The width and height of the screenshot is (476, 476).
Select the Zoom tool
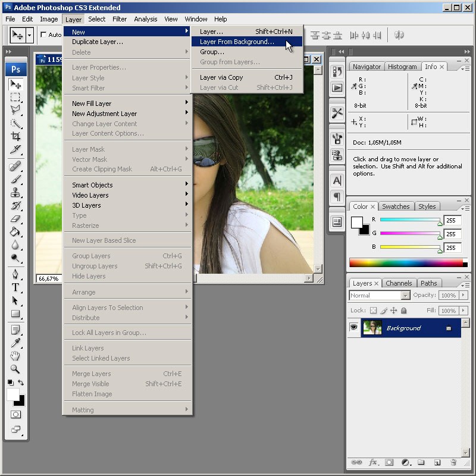[15, 369]
